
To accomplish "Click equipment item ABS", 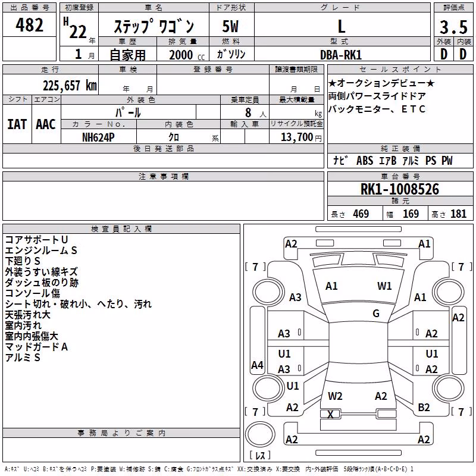I will [365, 160].
